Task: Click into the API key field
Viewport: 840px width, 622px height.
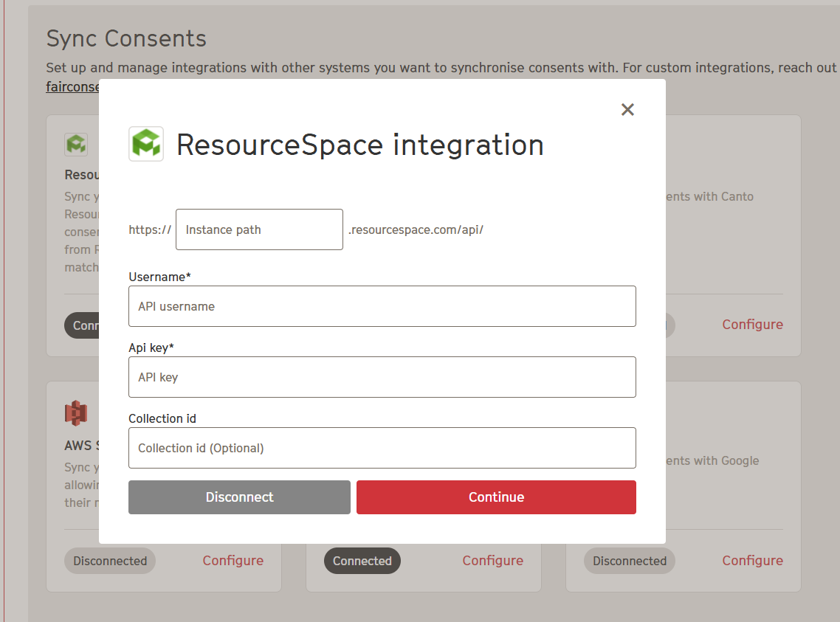Action: (x=382, y=377)
